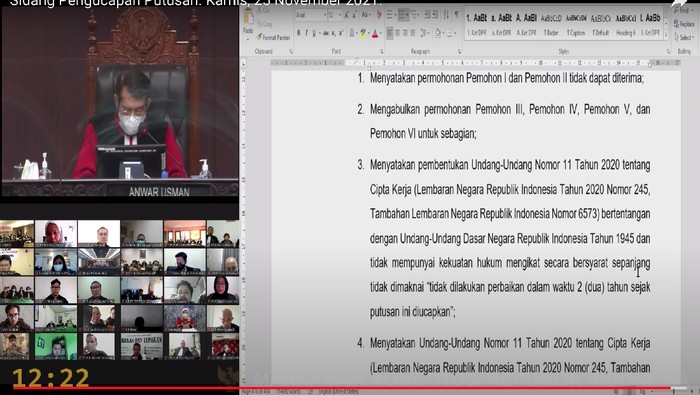
Task: Click the Grow Font icon
Action: [347, 15]
